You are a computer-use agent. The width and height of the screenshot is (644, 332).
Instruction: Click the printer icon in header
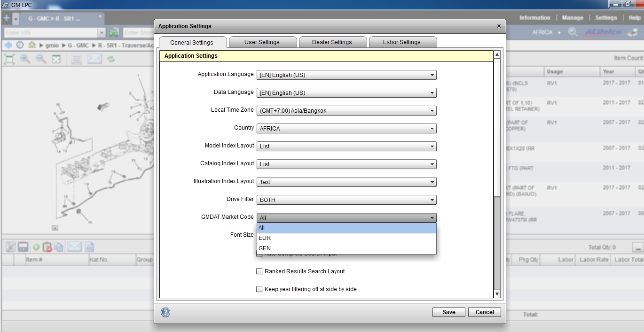pyautogui.click(x=634, y=32)
